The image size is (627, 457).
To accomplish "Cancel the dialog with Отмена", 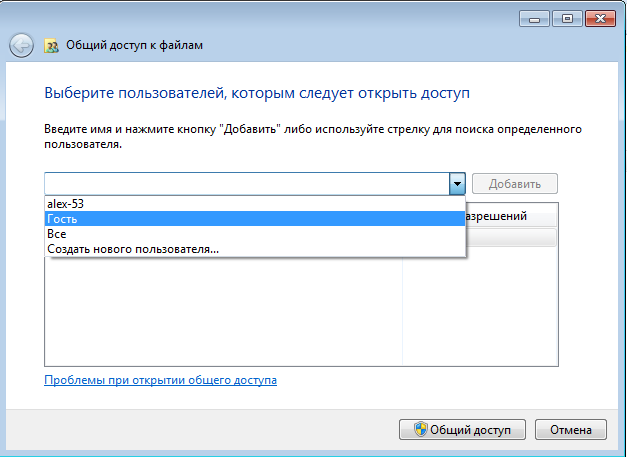I will tap(571, 430).
